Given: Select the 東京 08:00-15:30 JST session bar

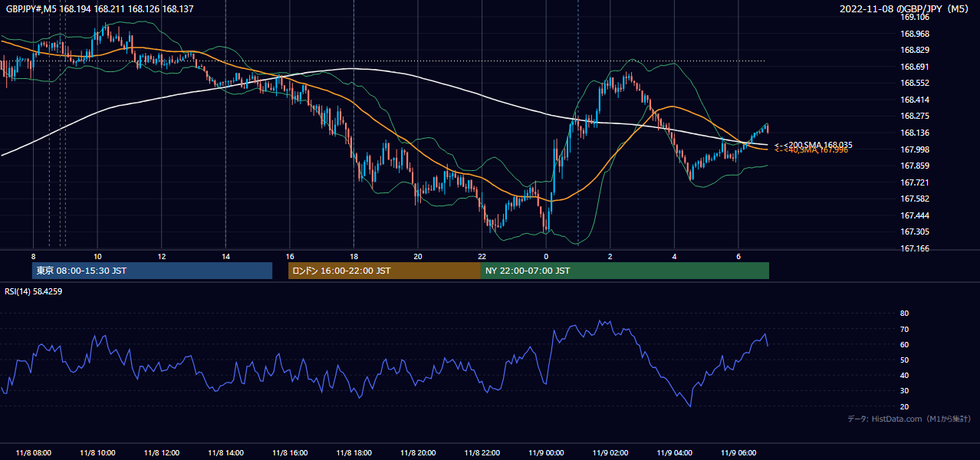Looking at the screenshot, I should 152,271.
